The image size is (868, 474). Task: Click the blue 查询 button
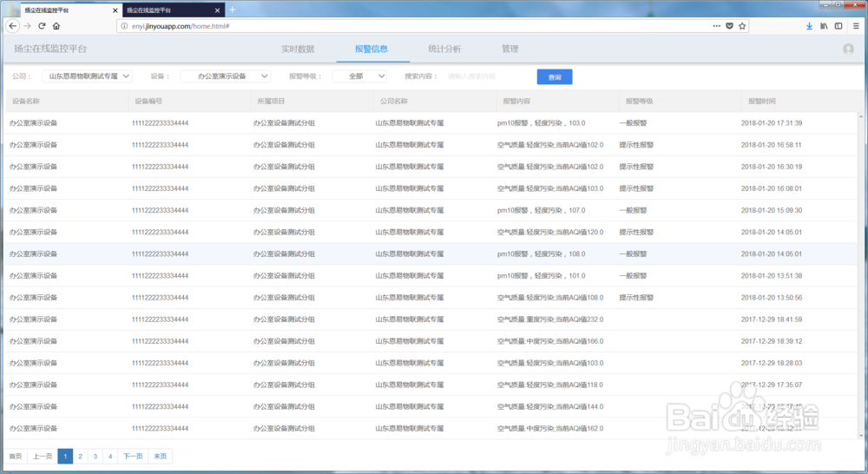pyautogui.click(x=555, y=77)
